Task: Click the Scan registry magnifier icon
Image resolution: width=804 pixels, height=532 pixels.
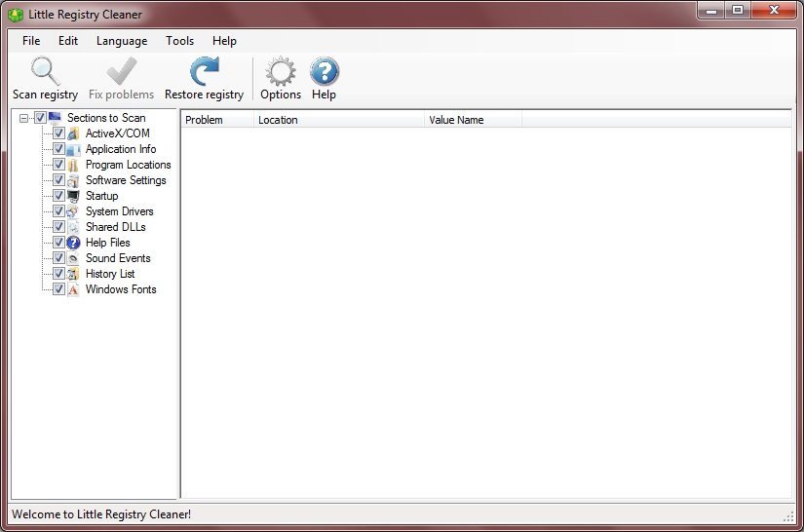Action: [45, 71]
